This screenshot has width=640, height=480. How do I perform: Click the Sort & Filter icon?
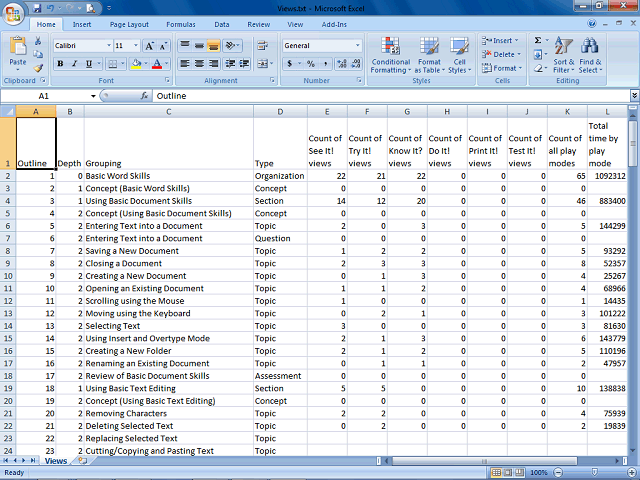[x=564, y=55]
